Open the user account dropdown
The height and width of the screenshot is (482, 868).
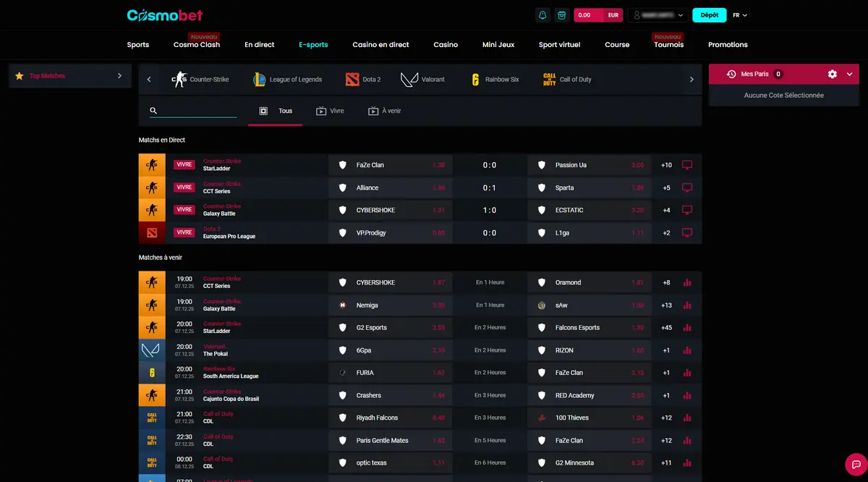658,14
